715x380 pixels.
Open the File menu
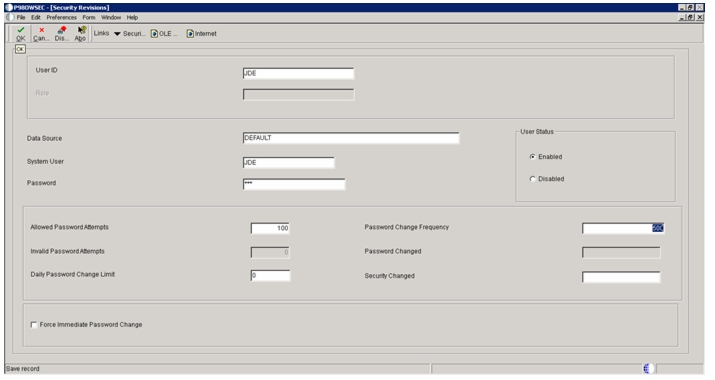click(x=21, y=17)
